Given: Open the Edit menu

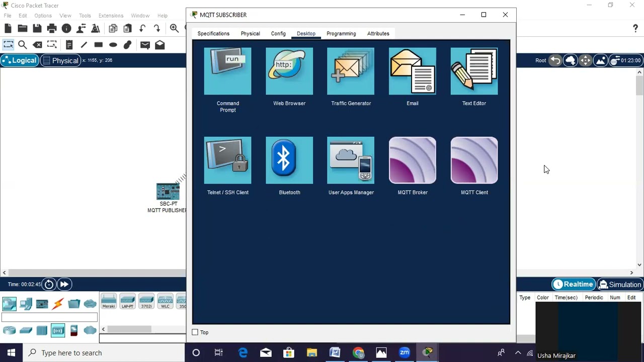Looking at the screenshot, I should 23,16.
